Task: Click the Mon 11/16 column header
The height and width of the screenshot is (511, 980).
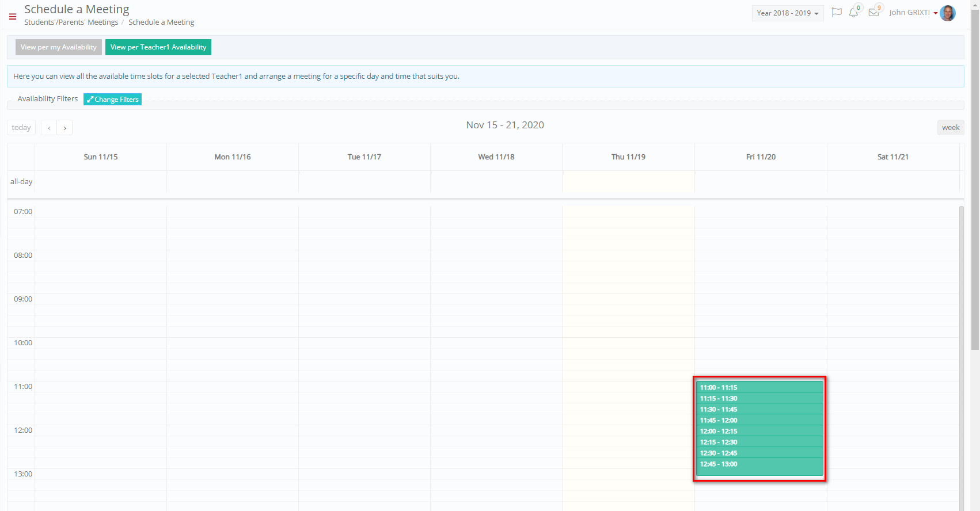Action: point(233,157)
